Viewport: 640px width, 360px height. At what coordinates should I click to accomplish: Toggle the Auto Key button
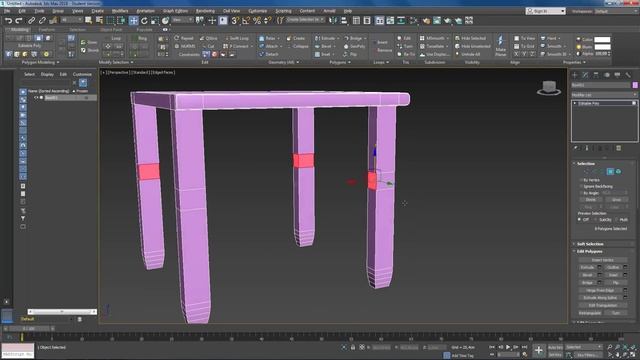[x=556, y=347]
